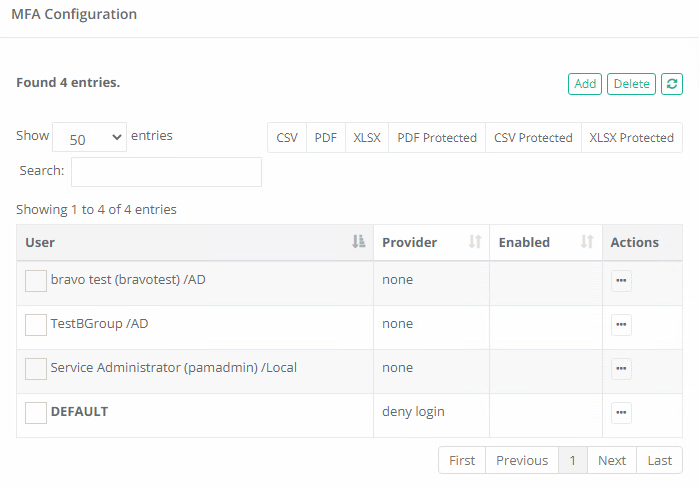Click 'bravo test (bravotest) /AD' text
The image size is (699, 487).
click(x=128, y=280)
